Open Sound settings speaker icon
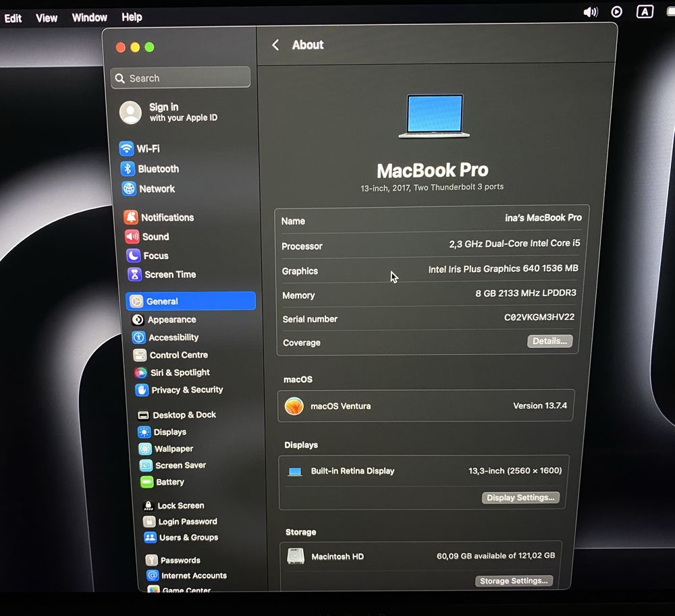Image resolution: width=675 pixels, height=616 pixels. [x=132, y=237]
